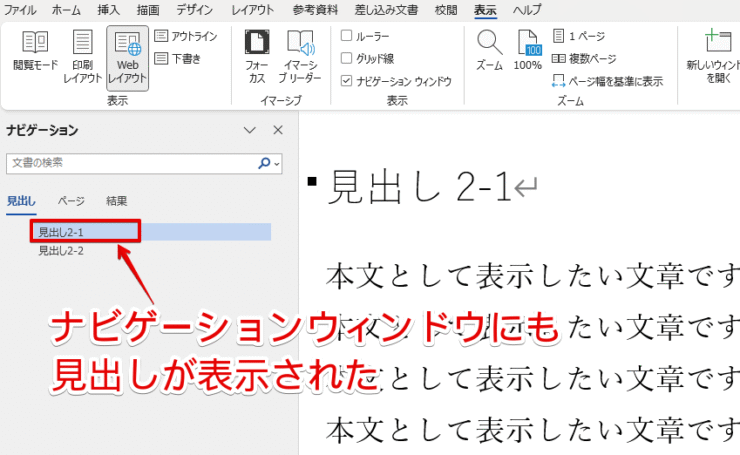Select the 表示 ribbon tab
Screen dimensions: 740x455
click(485, 10)
